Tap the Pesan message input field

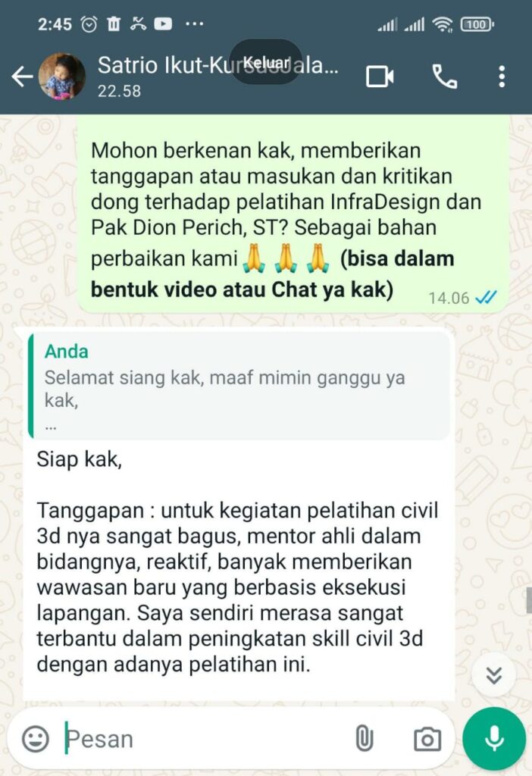click(203, 739)
